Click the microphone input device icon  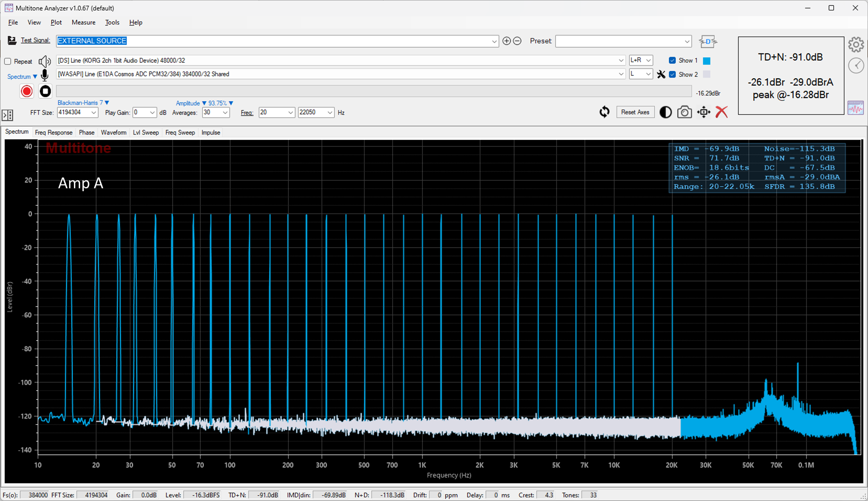(45, 75)
